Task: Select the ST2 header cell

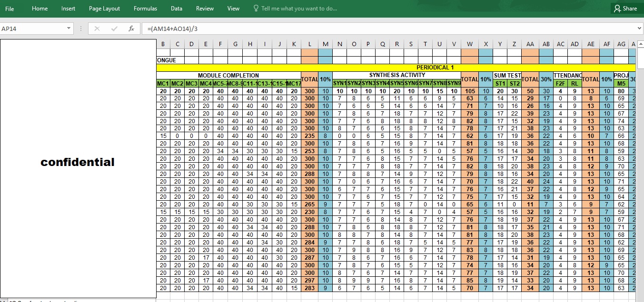Action: (515, 83)
